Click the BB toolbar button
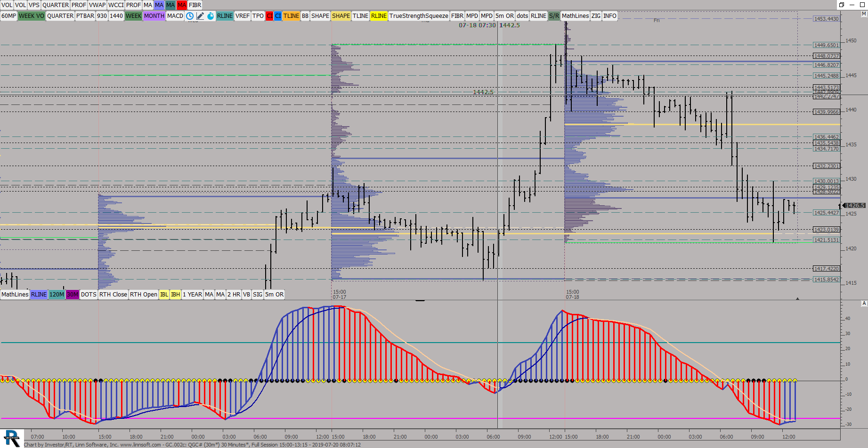This screenshot has width=868, height=448. [305, 16]
